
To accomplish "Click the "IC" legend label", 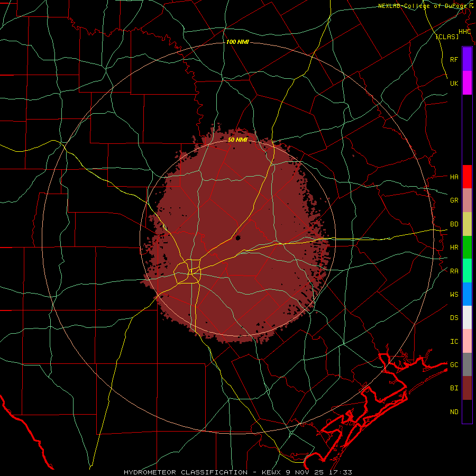I will tap(454, 341).
